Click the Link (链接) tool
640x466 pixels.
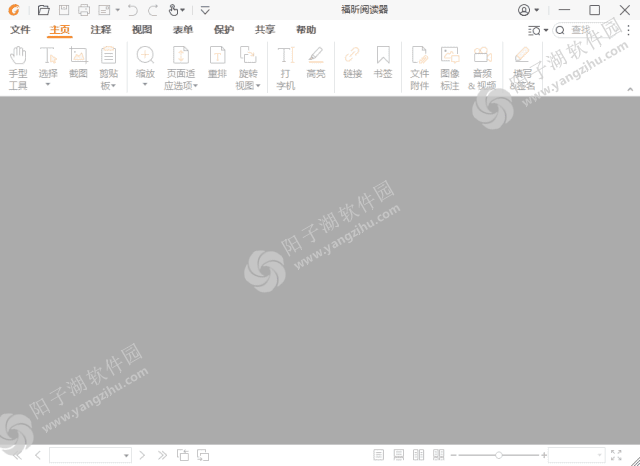pos(353,62)
